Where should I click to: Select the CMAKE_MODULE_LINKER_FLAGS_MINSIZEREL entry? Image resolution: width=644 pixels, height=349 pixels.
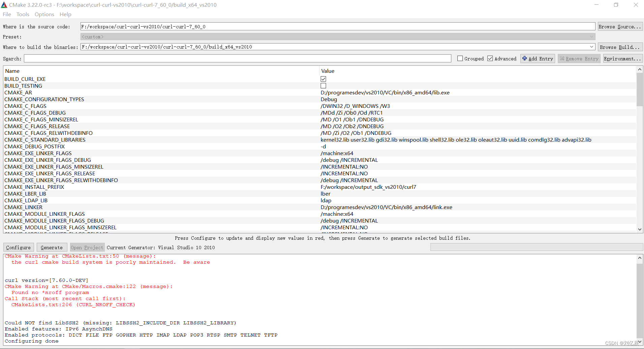point(60,227)
